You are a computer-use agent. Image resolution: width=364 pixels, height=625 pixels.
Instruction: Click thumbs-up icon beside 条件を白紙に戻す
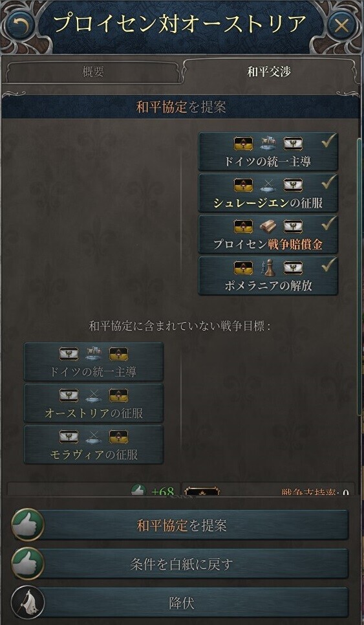(28, 564)
